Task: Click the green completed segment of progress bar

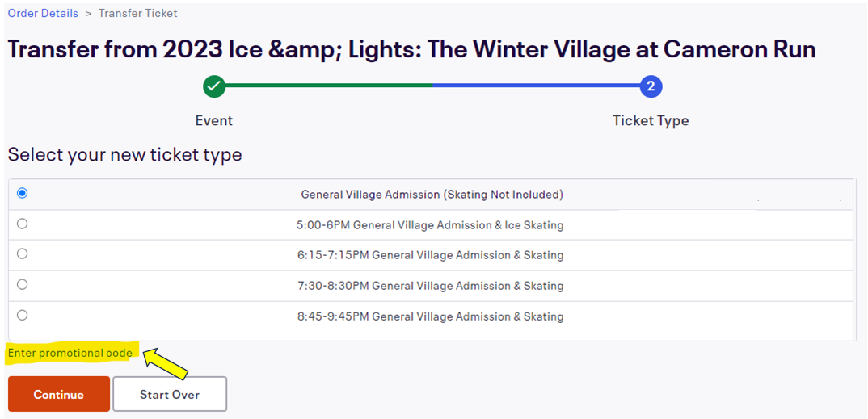Action: point(323,85)
